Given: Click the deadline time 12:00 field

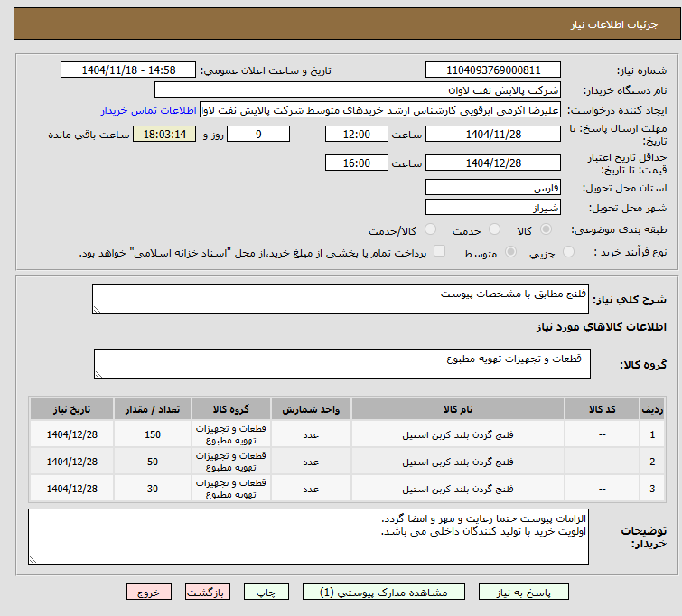Looking at the screenshot, I should click(x=357, y=134).
